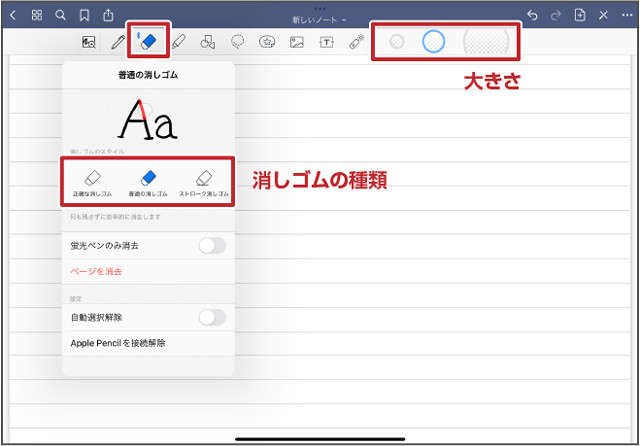Enable 自動選択解除 switch

211,317
